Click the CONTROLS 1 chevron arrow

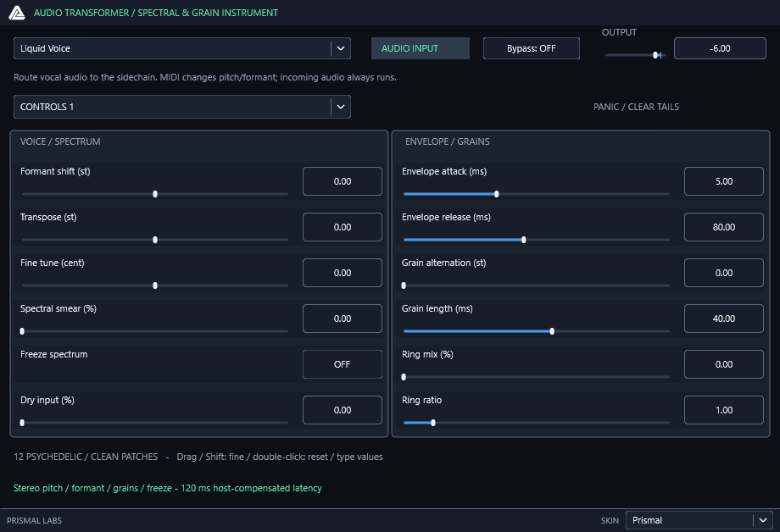tap(341, 107)
